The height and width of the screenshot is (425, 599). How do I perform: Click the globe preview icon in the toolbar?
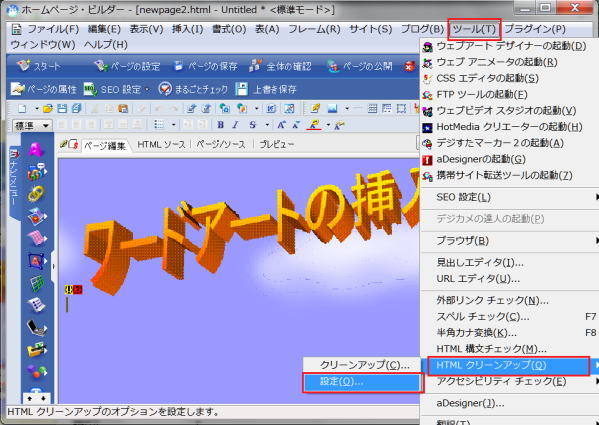[224, 109]
